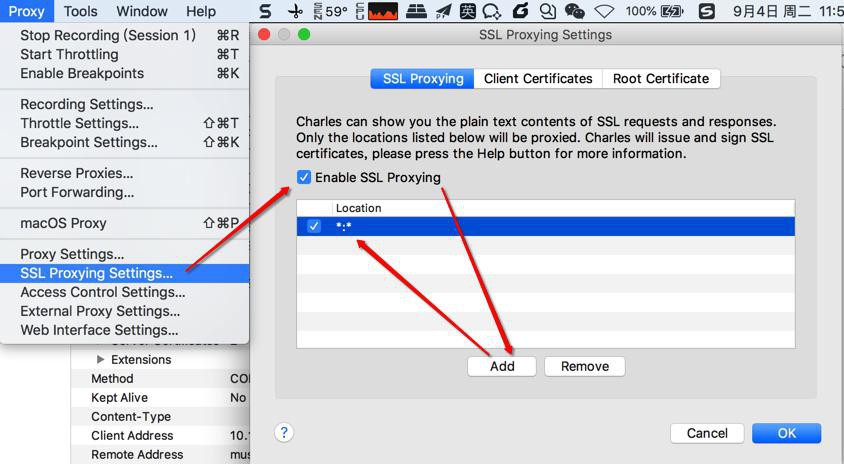The image size is (844, 464).
Task: Open Reverse Proxies menu entry
Action: point(124,173)
